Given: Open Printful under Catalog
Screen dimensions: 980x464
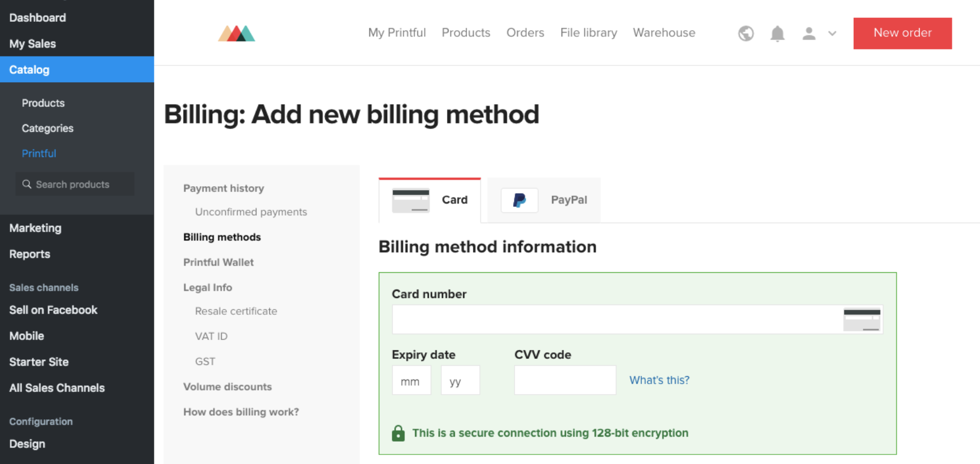Looking at the screenshot, I should (39, 153).
